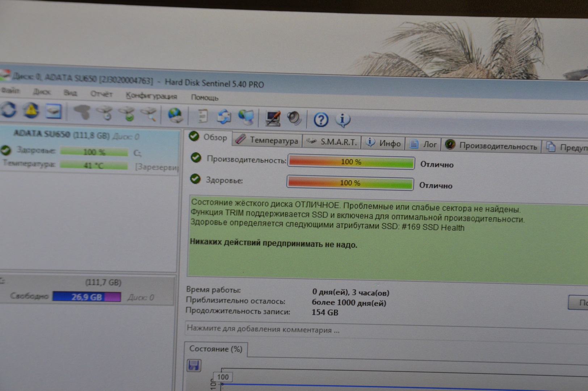588x391 pixels.
Task: Switch to the Температура tab
Action: 268,140
